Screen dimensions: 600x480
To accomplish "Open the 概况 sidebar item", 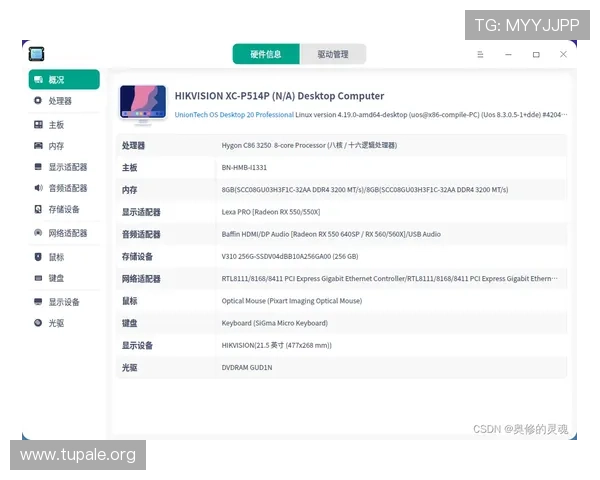I will click(x=64, y=80).
